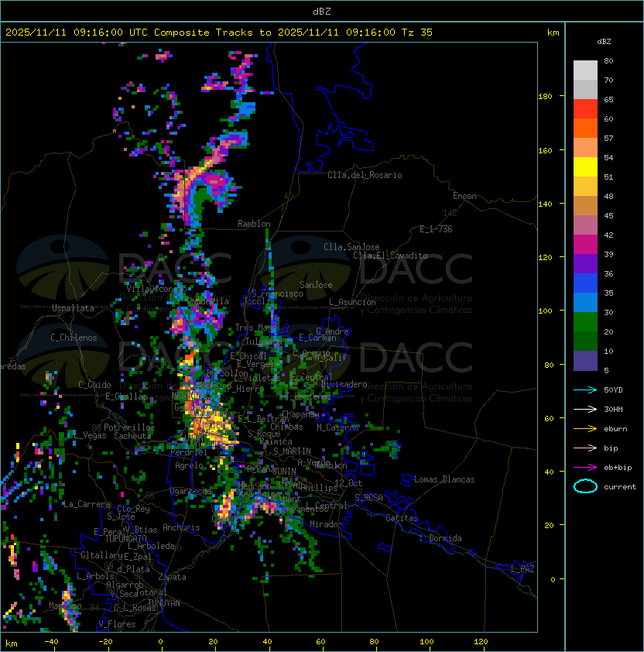
Task: Click the white 30HM arrow icon
Action: click(x=585, y=410)
